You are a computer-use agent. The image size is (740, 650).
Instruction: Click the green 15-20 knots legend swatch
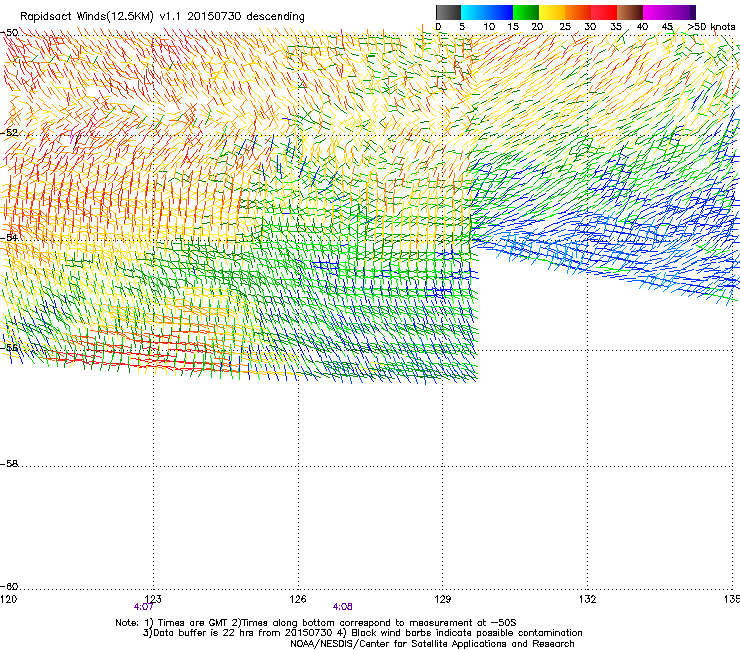coord(526,12)
